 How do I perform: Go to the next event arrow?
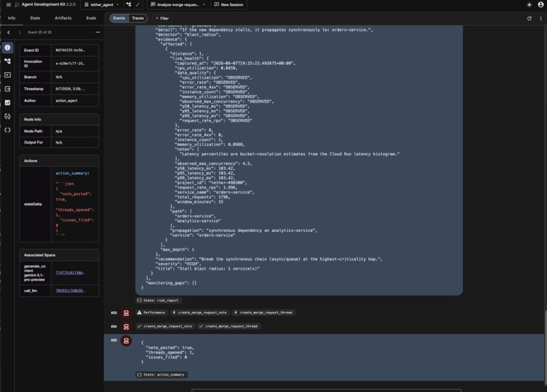pos(20,32)
